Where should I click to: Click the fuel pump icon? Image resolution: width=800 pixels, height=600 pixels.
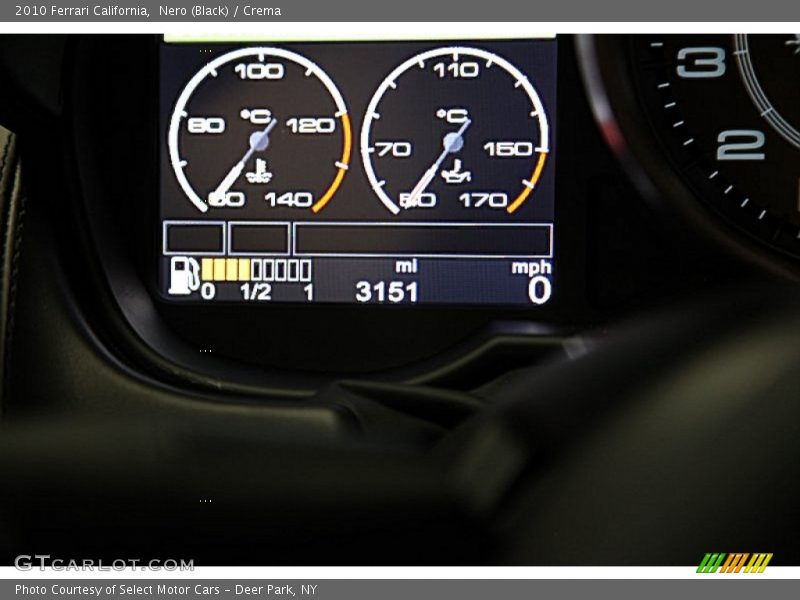click(184, 276)
